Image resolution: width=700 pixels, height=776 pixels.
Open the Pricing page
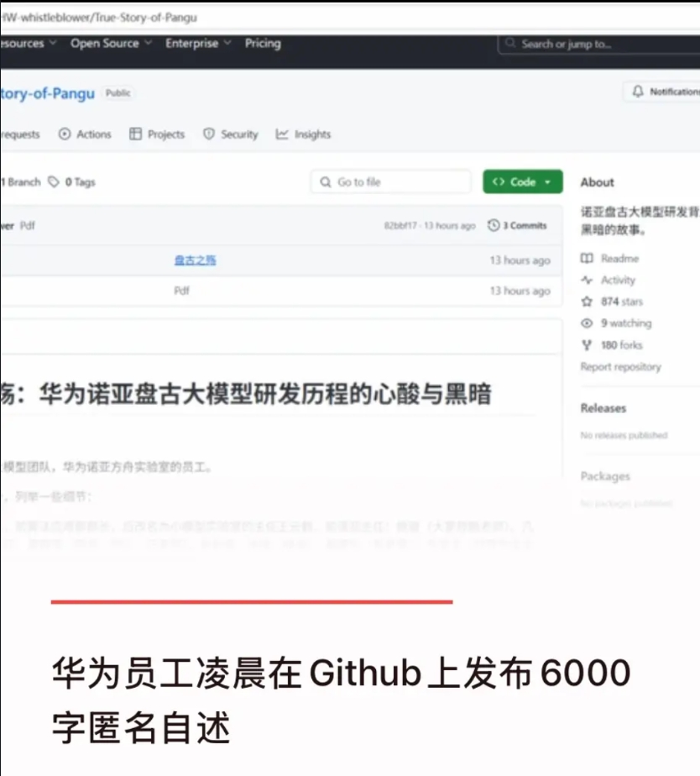(x=263, y=44)
